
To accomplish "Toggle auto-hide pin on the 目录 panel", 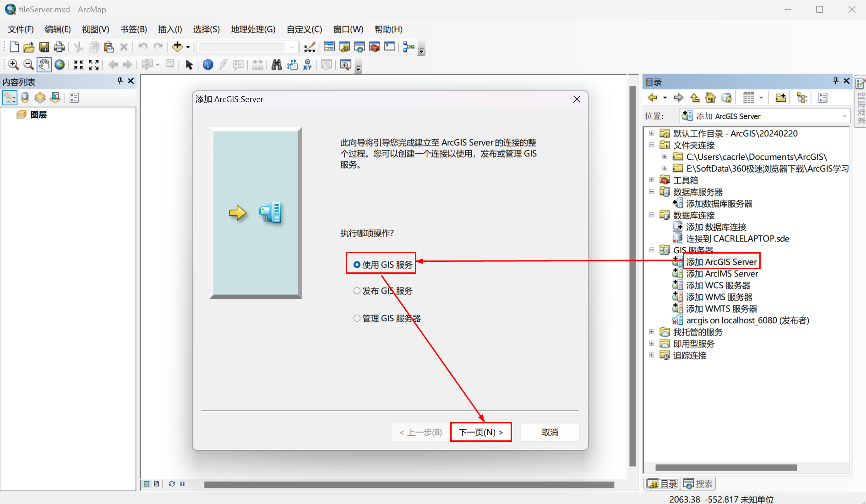I will pyautogui.click(x=836, y=81).
